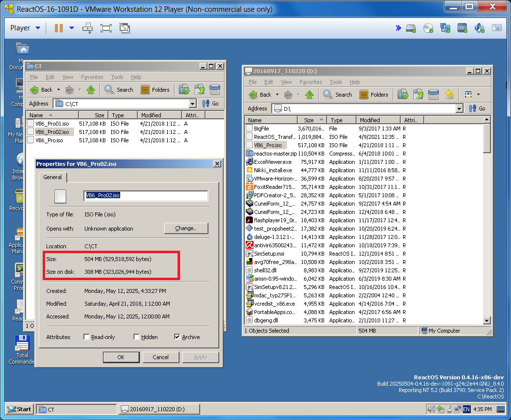Click the VMware hard disk device icon
This screenshot has width=511, height=420.
click(411, 28)
